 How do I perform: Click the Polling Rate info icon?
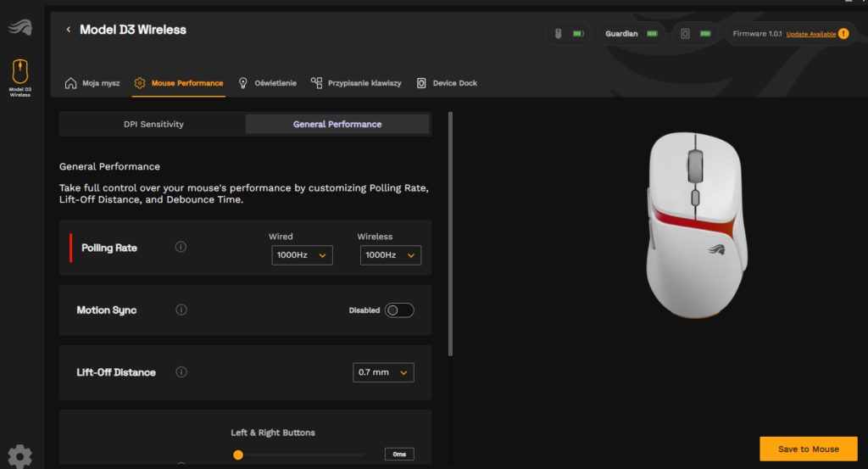(181, 247)
